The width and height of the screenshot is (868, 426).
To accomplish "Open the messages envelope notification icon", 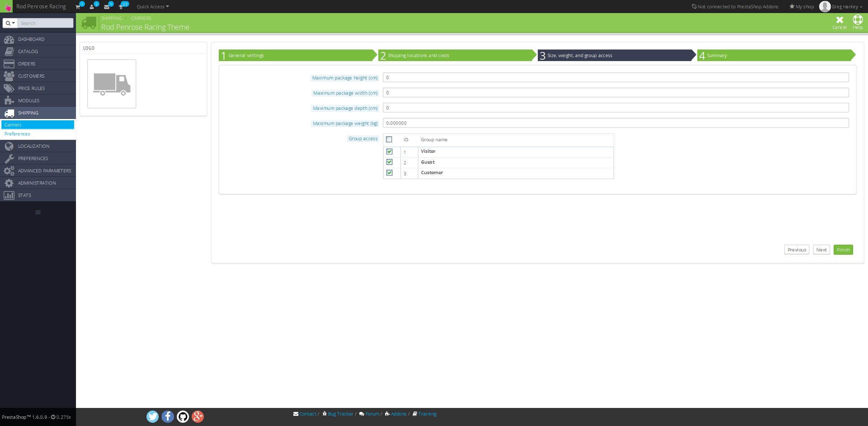I will click(x=107, y=7).
